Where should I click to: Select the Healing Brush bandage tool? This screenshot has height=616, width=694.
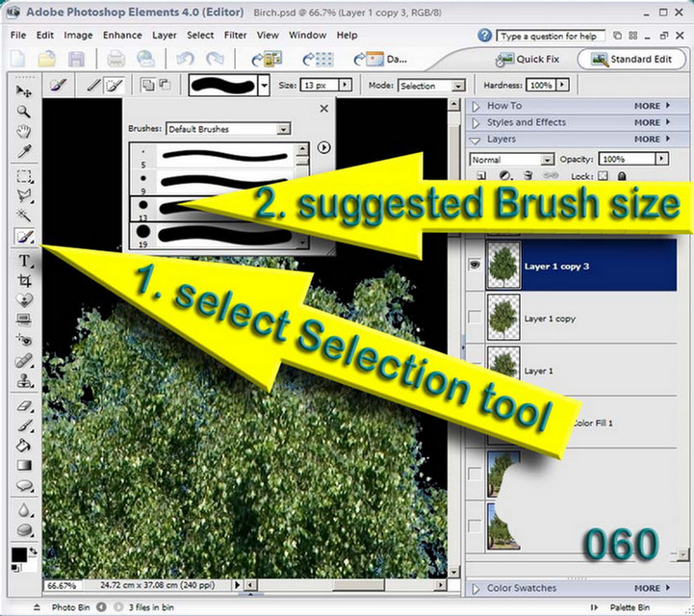(x=24, y=361)
